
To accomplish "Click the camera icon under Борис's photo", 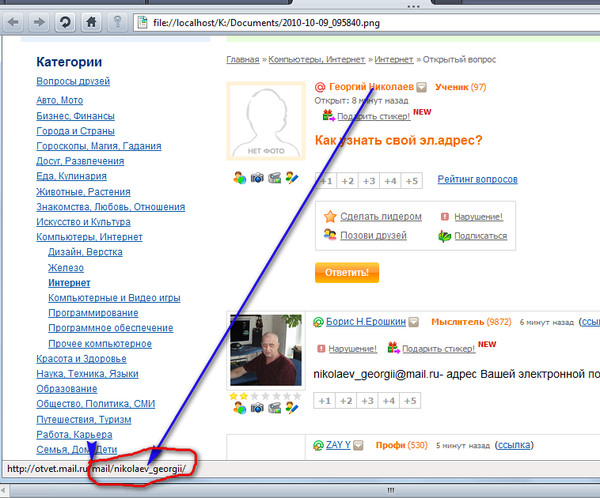I will (x=257, y=408).
